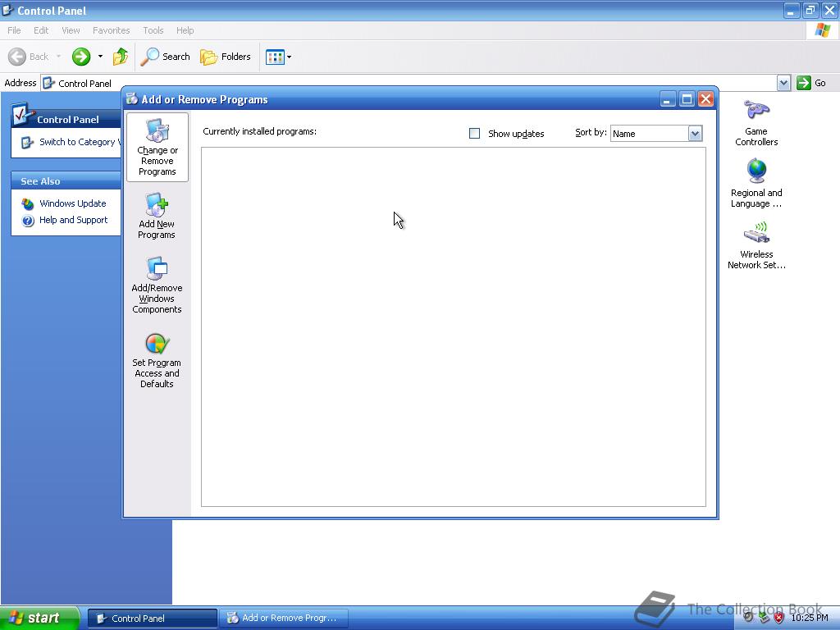This screenshot has width=840, height=630.
Task: Open Wireless Network Setup Wizard icon
Action: point(756,245)
